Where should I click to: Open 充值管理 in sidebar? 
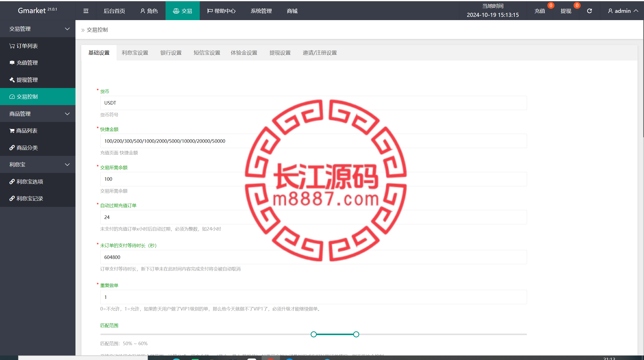click(38, 63)
